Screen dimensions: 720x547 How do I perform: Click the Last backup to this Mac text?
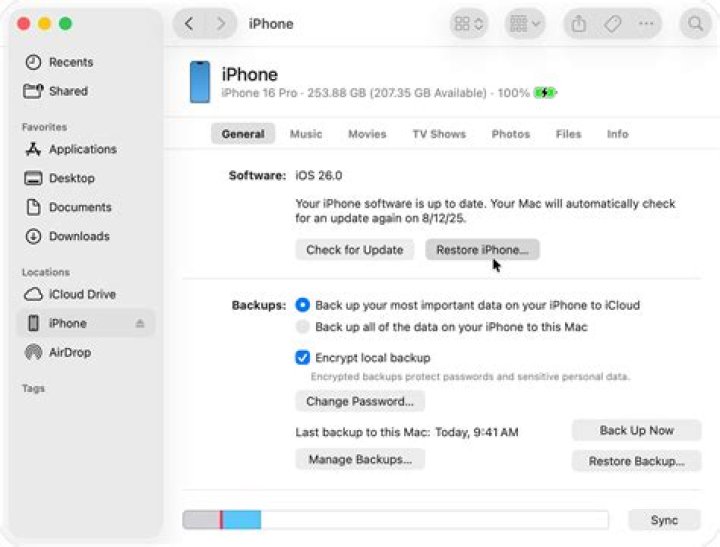pos(407,432)
